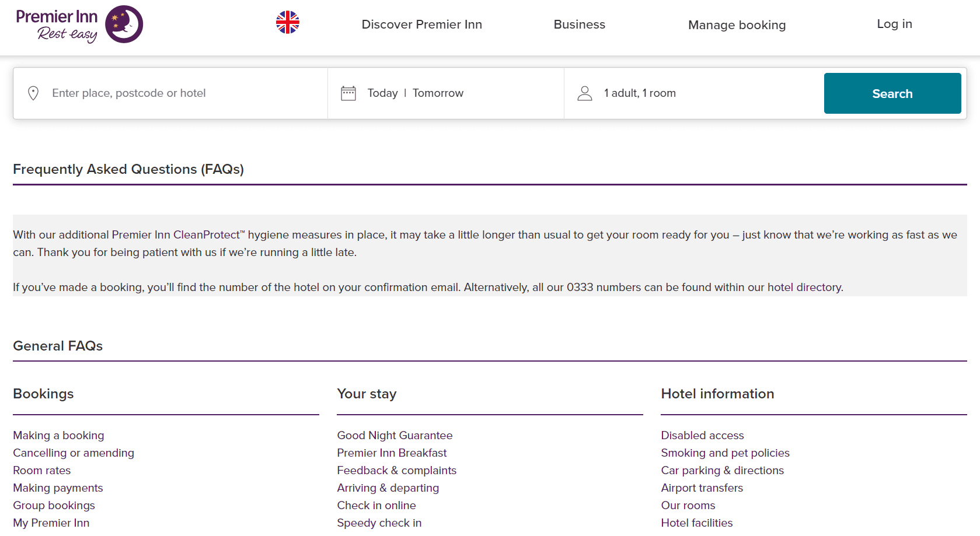Screen dimensions: 980x536
Task: Open My Premier Inn FAQ
Action: pos(51,523)
